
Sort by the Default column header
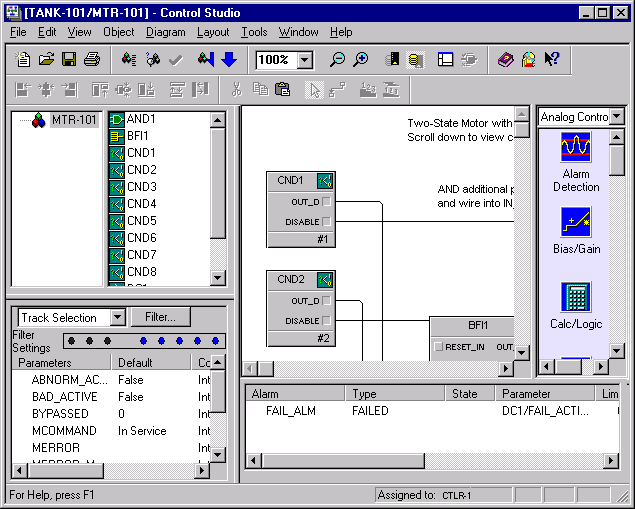point(151,362)
